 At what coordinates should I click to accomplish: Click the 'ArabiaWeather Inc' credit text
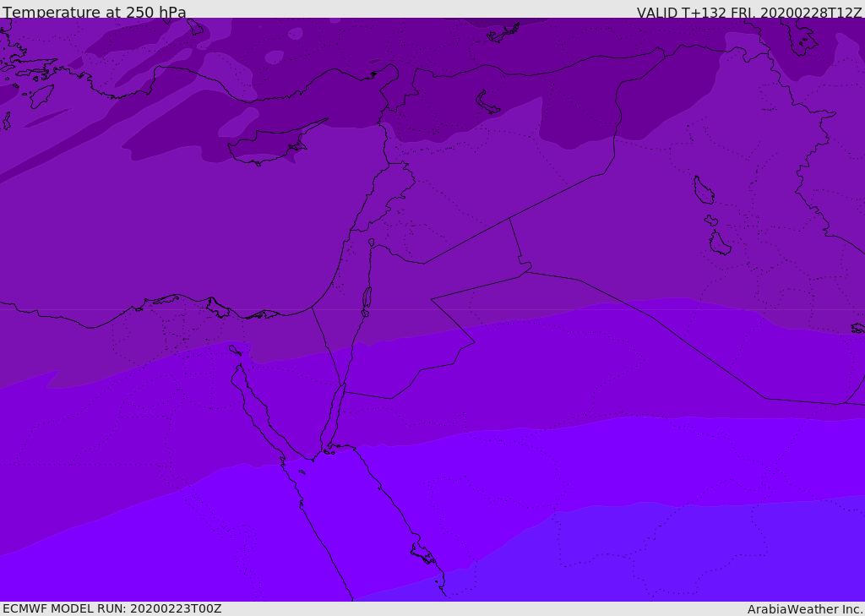(804, 609)
